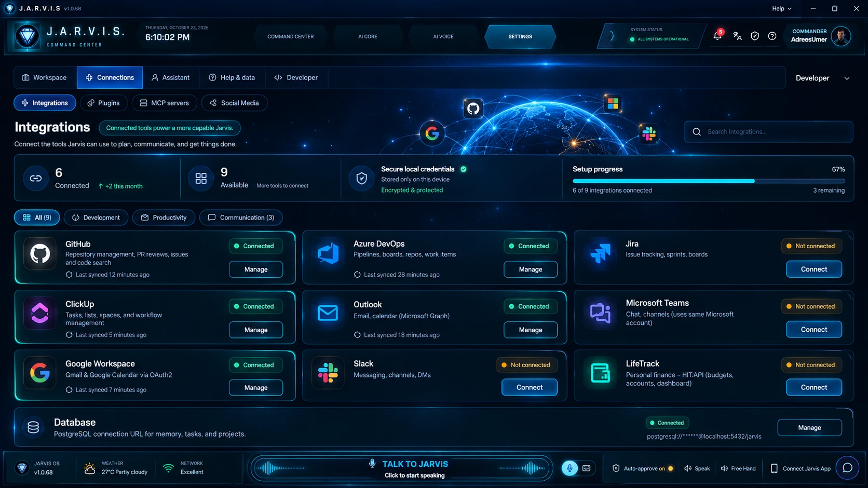Open the Developer mode dropdown

coord(822,78)
